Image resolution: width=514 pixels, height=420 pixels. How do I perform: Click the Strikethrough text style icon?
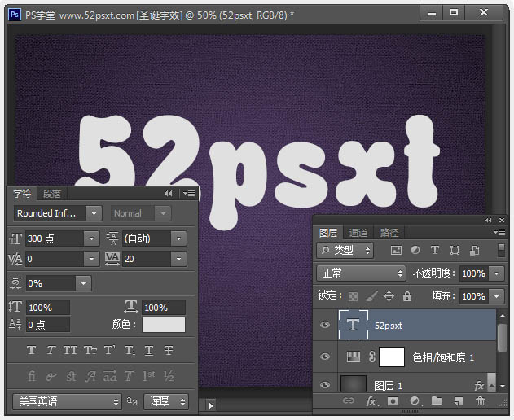[x=169, y=351]
